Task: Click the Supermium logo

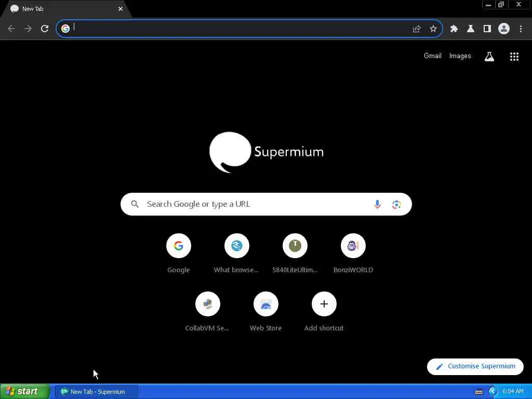Action: coord(267,152)
